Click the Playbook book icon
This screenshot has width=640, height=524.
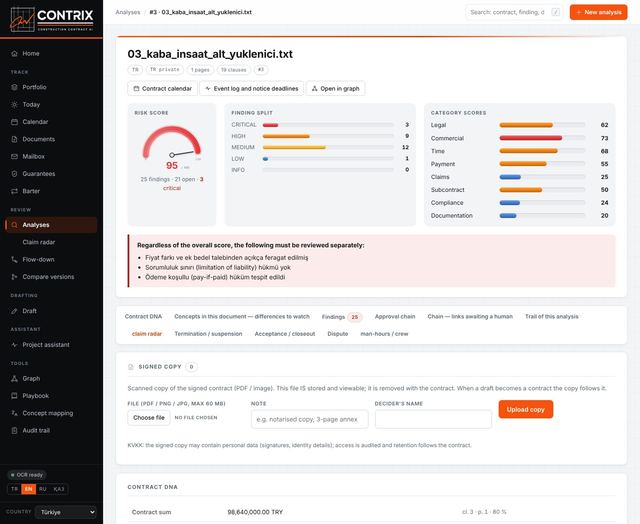coord(14,396)
